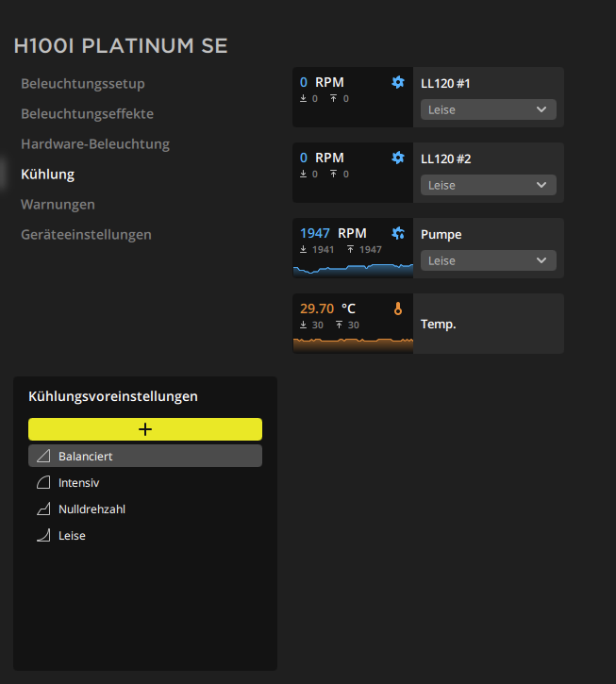Open the Warnungen section
The width and height of the screenshot is (616, 684).
click(x=58, y=204)
